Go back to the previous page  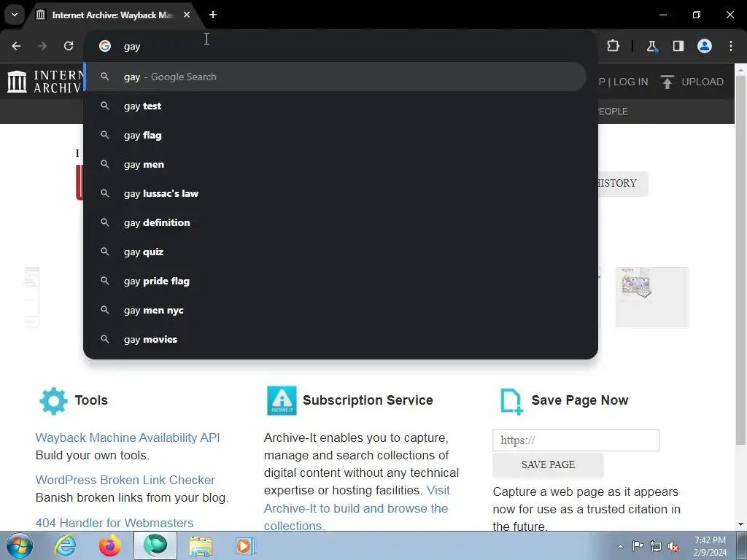(x=16, y=46)
